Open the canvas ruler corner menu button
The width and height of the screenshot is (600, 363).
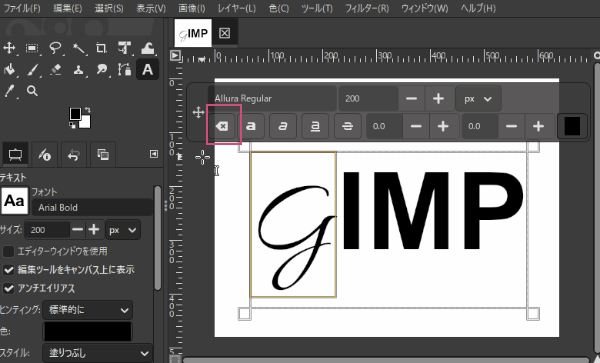[x=175, y=55]
